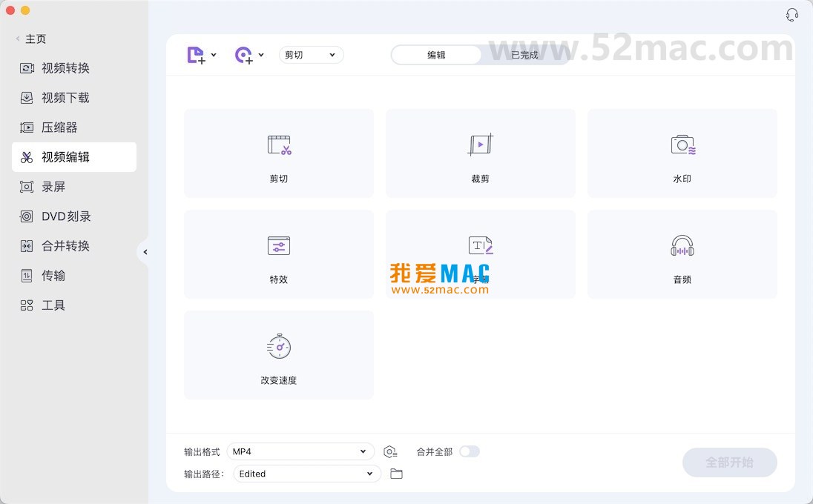
Task: Select 视频编辑 in the sidebar
Action: pos(73,157)
